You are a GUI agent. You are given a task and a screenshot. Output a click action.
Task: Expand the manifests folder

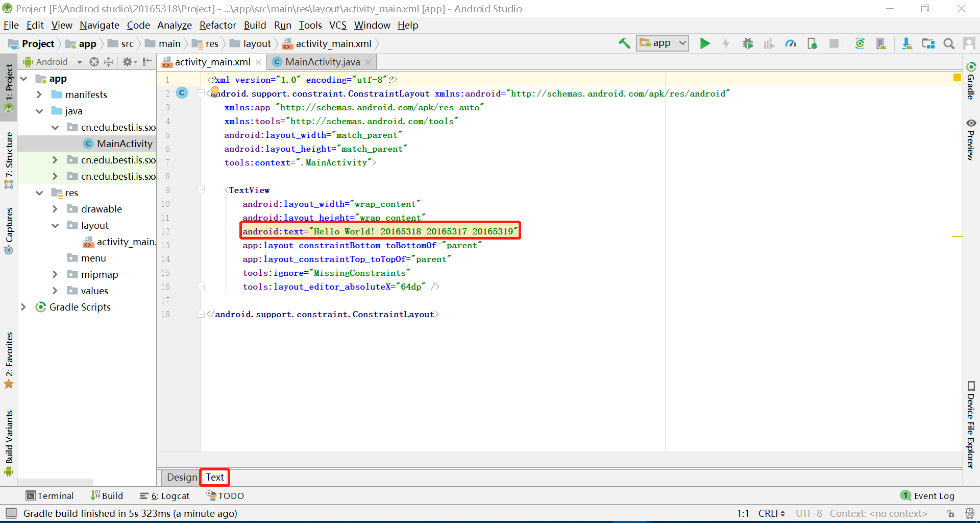click(x=39, y=94)
